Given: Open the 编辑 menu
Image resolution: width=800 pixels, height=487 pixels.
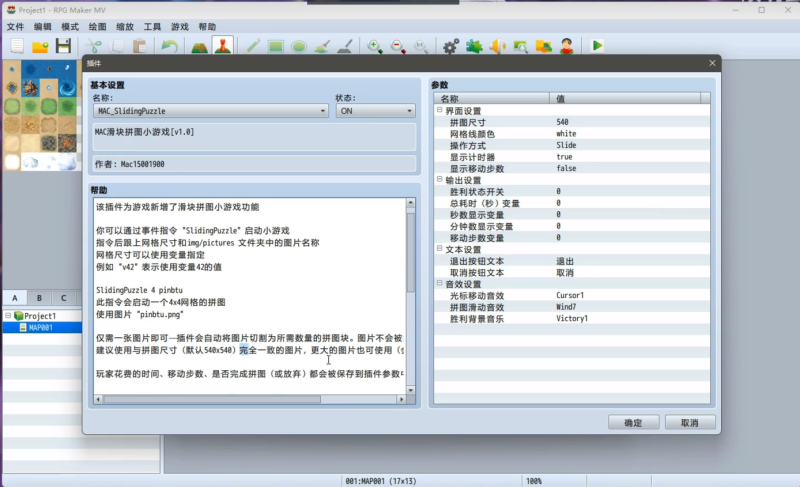Looking at the screenshot, I should pos(42,27).
